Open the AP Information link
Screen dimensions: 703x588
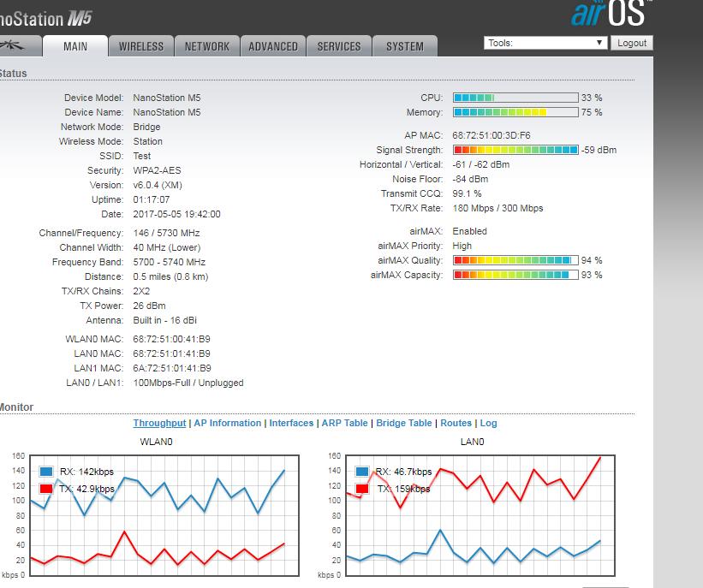coord(227,423)
